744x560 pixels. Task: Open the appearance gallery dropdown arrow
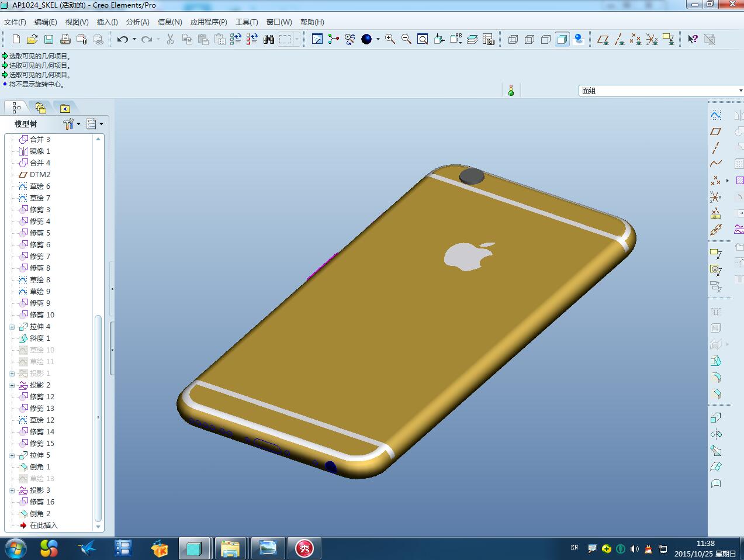pyautogui.click(x=378, y=39)
